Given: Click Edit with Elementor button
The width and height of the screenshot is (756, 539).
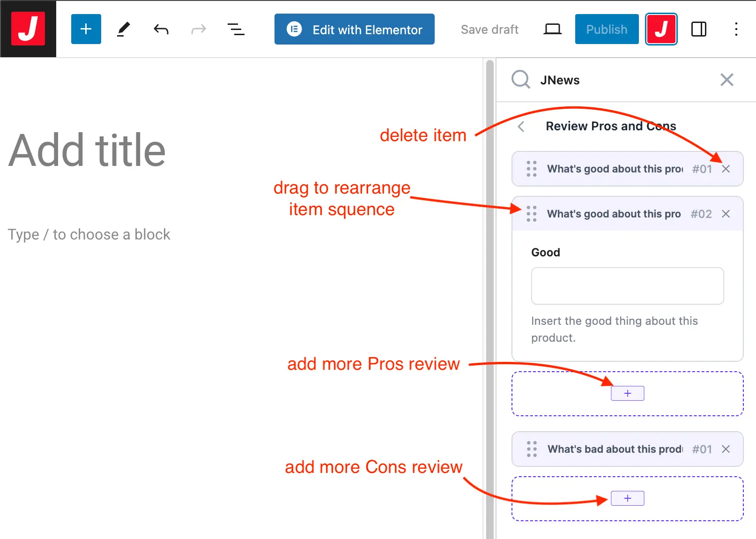Looking at the screenshot, I should [x=354, y=29].
